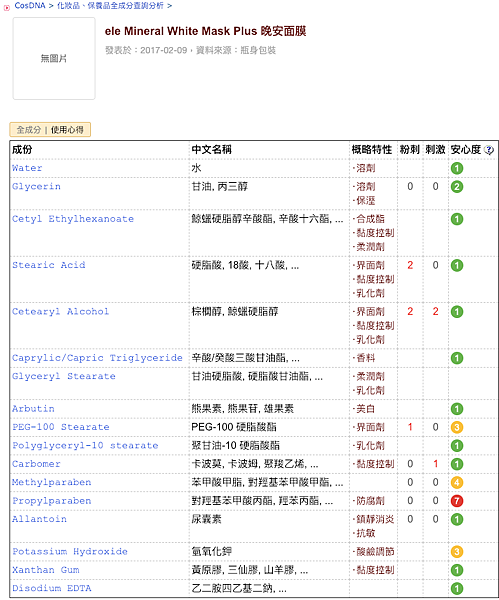Image resolution: width=499 pixels, height=600 pixels.
Task: Click the green safety badge for Disodium EDTA
Action: [457, 589]
